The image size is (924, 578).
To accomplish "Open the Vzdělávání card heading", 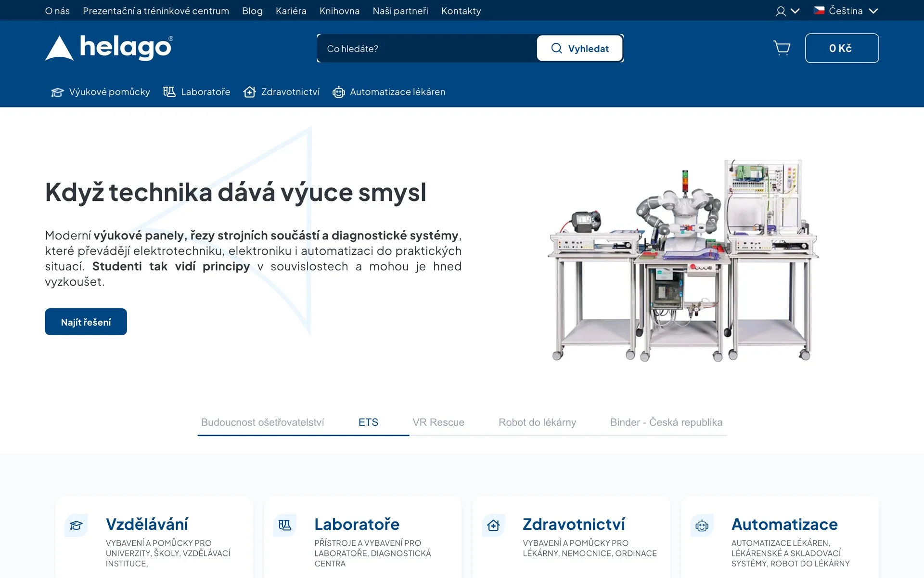I will click(x=147, y=524).
